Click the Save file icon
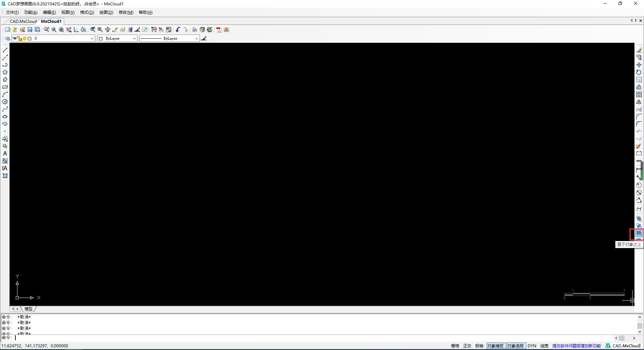644x350 pixels. pyautogui.click(x=30, y=30)
